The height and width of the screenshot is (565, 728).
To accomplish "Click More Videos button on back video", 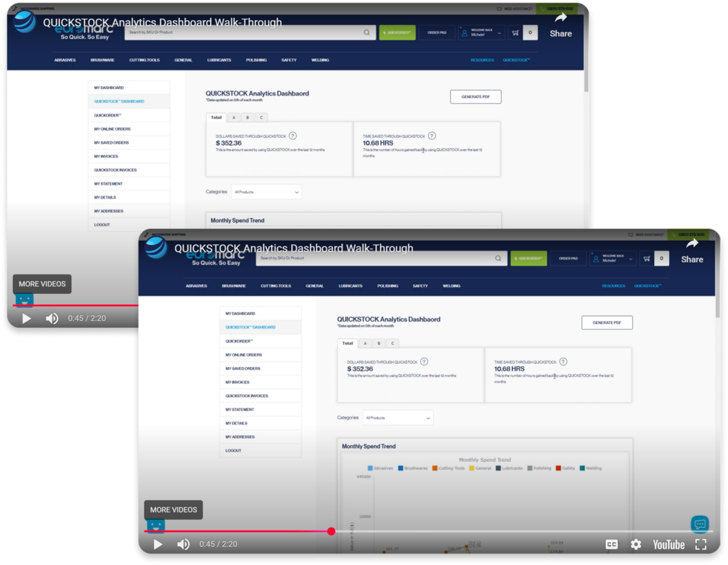I will click(x=42, y=284).
